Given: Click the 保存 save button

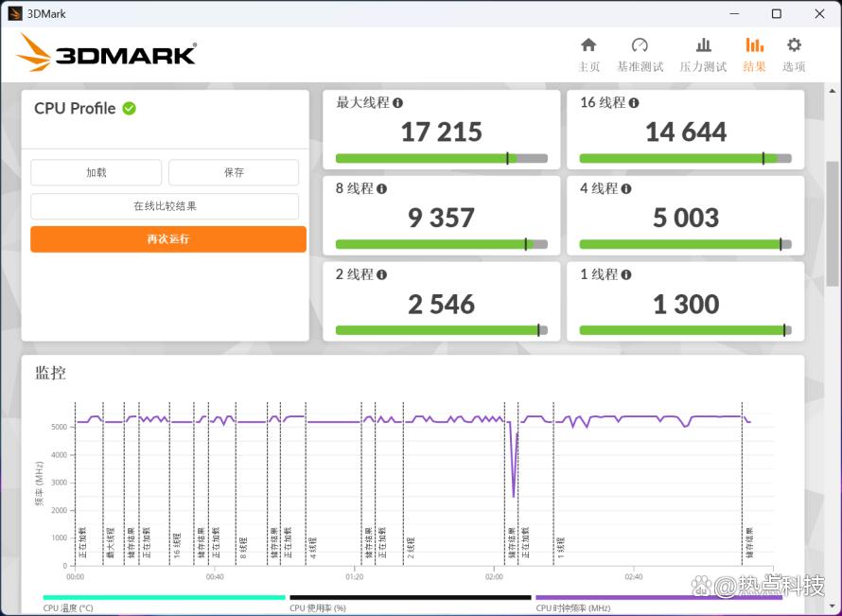Looking at the screenshot, I should point(234,172).
